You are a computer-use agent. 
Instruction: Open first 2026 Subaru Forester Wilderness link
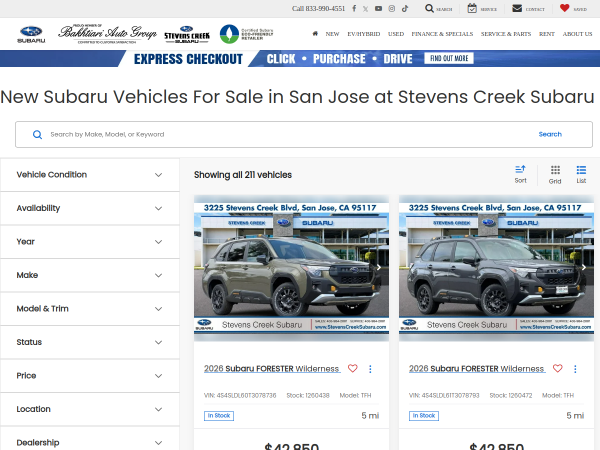click(x=272, y=368)
